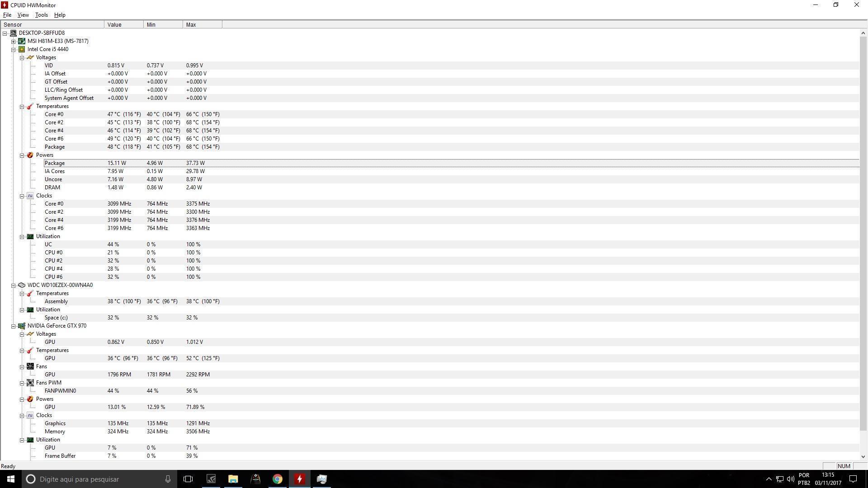Click the desktop computer icon for DESKTOP-SBFFUD8
This screenshot has width=868, height=488.
pos(13,33)
